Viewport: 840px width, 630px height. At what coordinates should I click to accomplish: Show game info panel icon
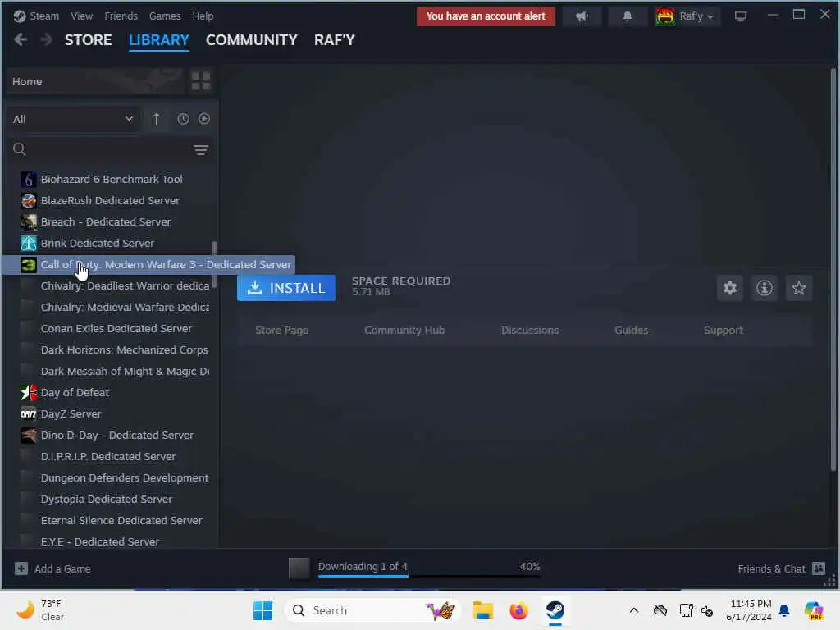pyautogui.click(x=764, y=288)
